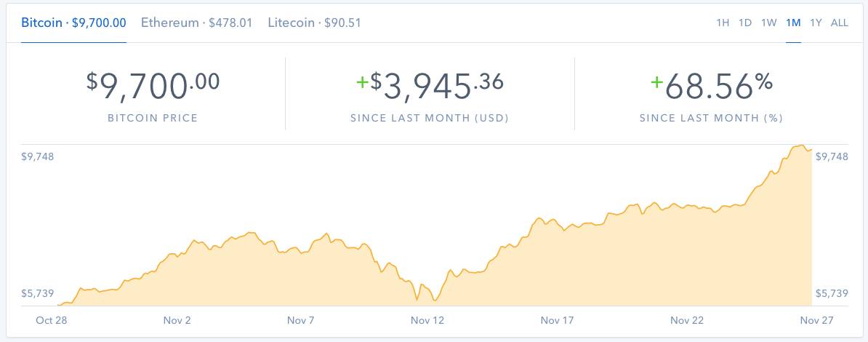Click the Nov 7 axis date
The width and height of the screenshot is (868, 342).
pyautogui.click(x=301, y=320)
